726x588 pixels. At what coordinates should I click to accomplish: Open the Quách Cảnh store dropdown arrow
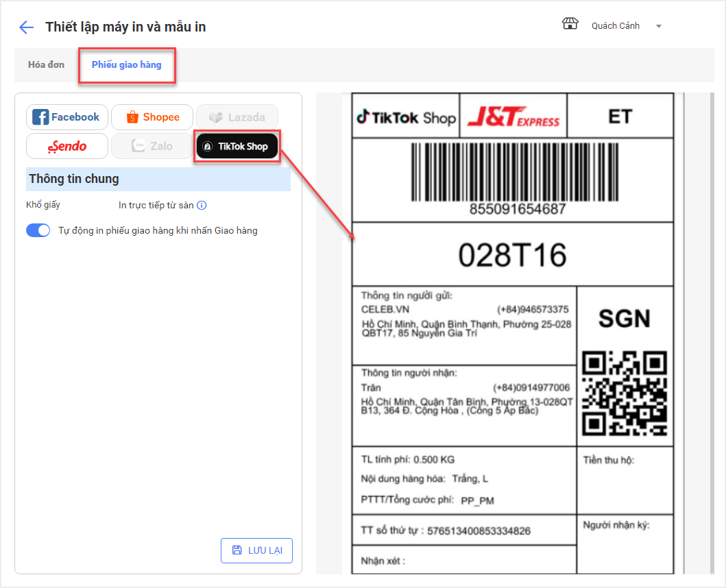tap(658, 27)
